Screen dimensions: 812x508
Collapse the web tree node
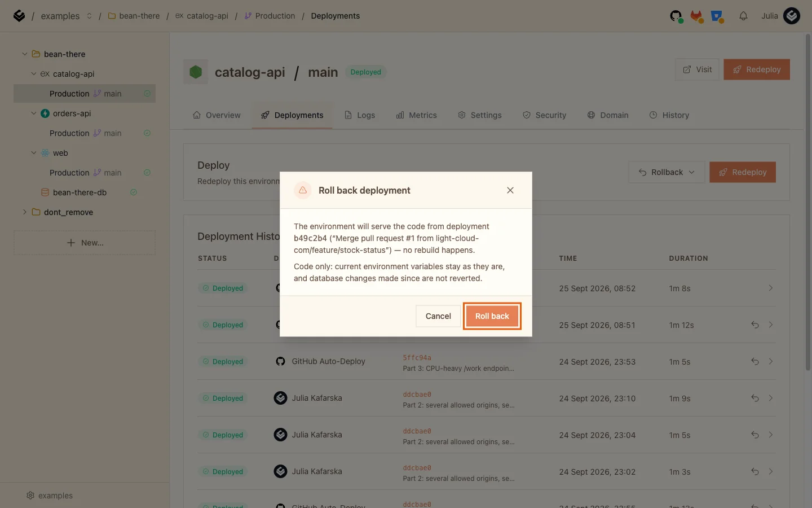point(34,153)
